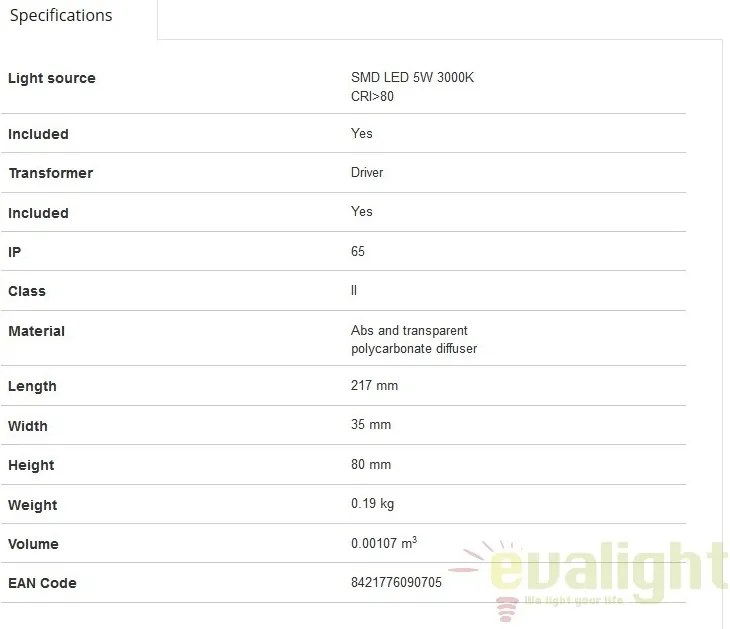Select the EAN Code label
Image resolution: width=730 pixels, height=629 pixels.
[x=42, y=583]
